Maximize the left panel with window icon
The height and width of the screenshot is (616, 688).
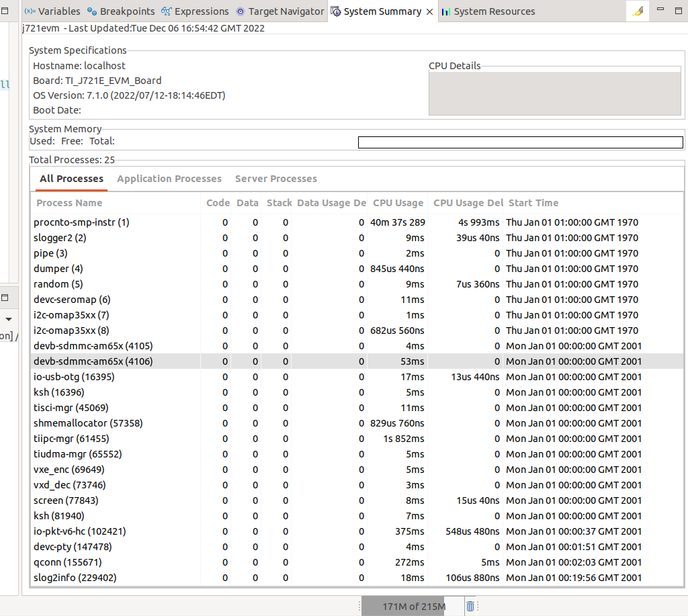(4, 298)
